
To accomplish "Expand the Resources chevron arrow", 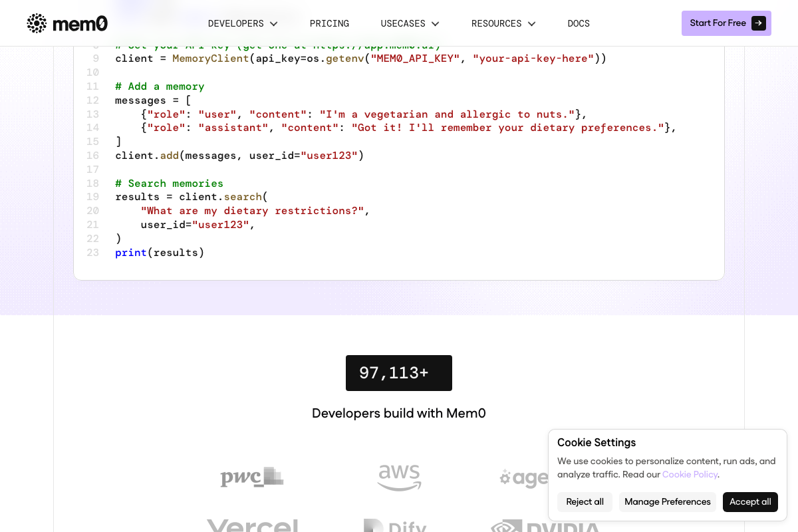I will point(531,24).
